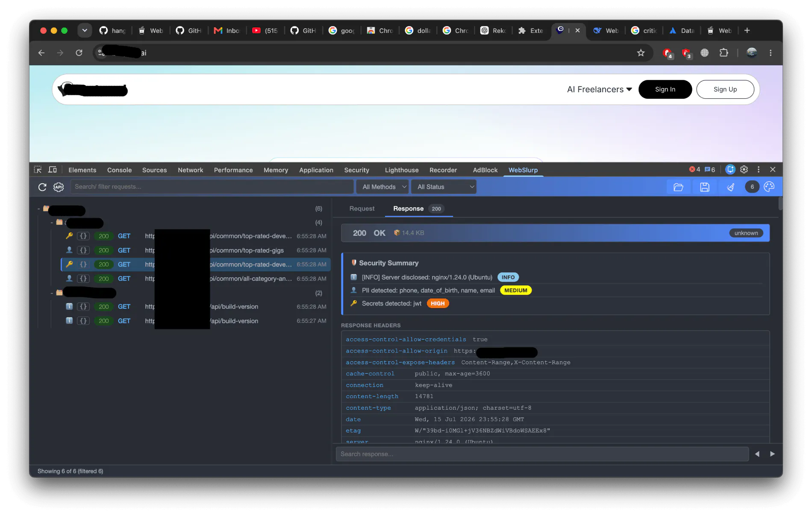Click the request count badge showing 6

[x=752, y=187]
